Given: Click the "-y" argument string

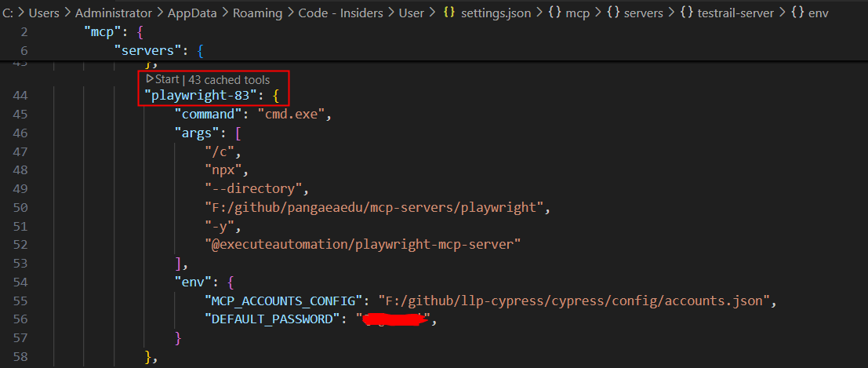Looking at the screenshot, I should (220, 226).
